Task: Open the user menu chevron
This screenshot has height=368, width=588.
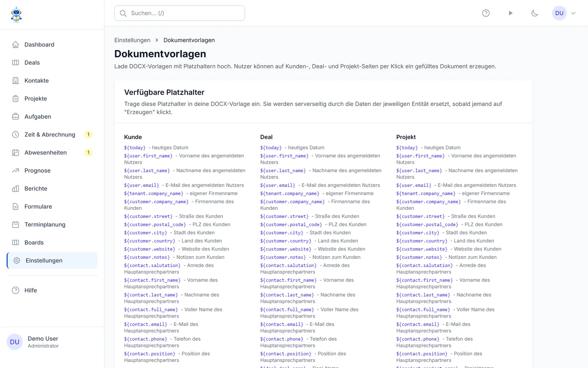Action: 573,13
